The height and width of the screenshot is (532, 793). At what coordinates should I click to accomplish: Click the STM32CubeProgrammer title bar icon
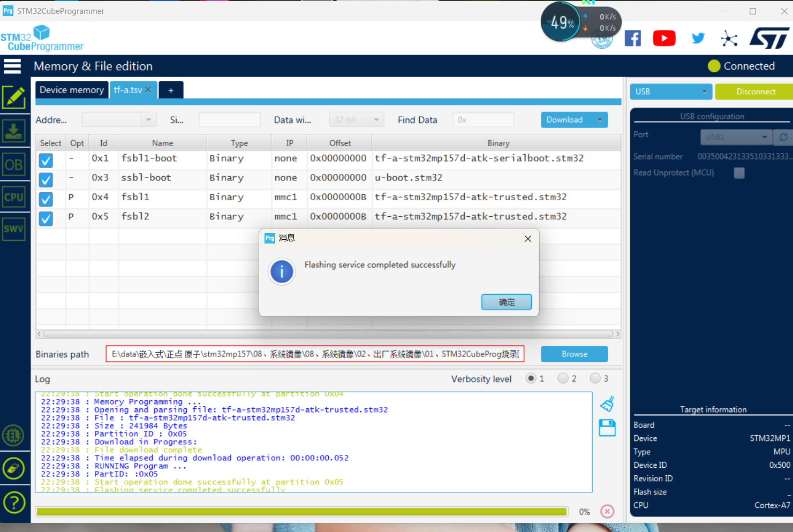(x=8, y=11)
